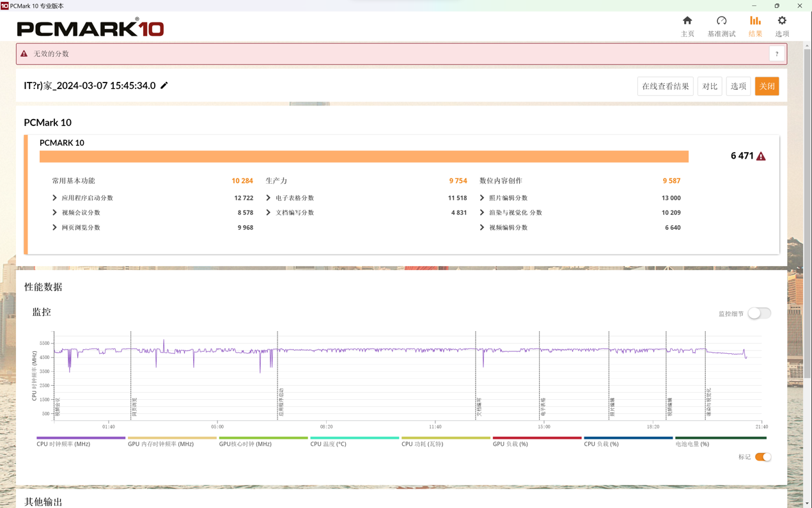Open the 选项 settings gear icon
The height and width of the screenshot is (508, 812).
[782, 21]
